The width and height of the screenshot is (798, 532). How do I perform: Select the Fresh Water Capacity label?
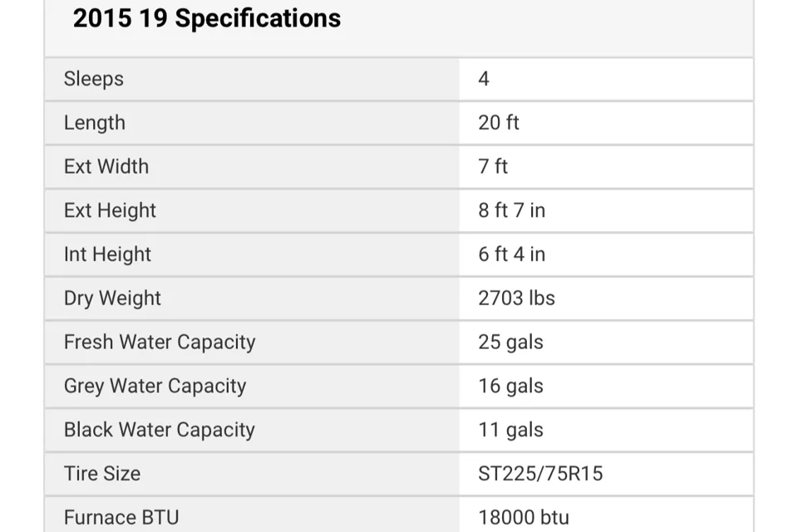tap(160, 342)
